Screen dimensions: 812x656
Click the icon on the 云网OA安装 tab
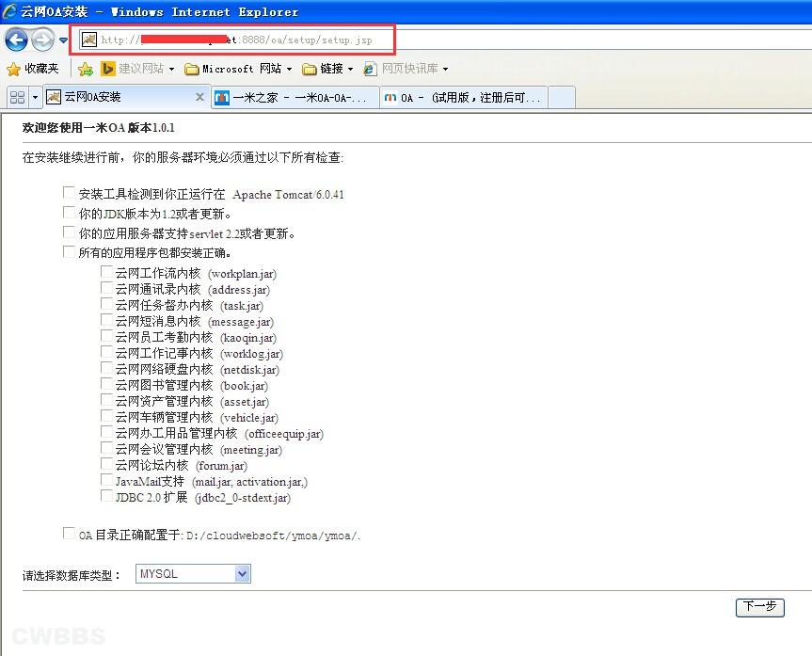(54, 97)
